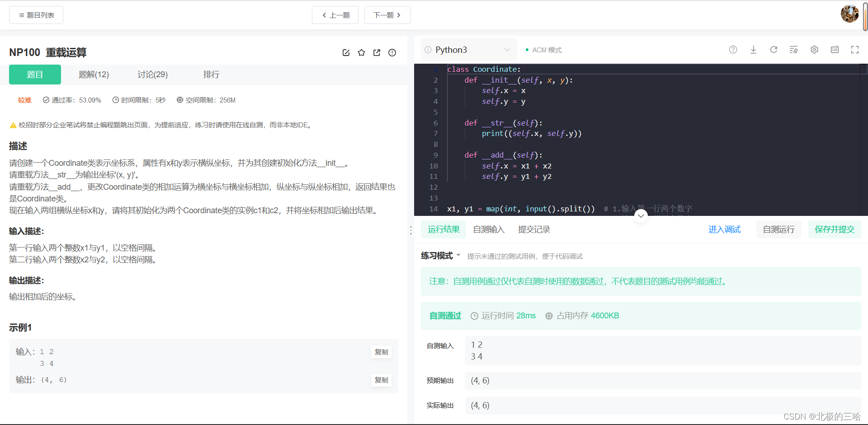This screenshot has height=425, width=868.
Task: Share problem via the export icon
Action: [x=377, y=53]
